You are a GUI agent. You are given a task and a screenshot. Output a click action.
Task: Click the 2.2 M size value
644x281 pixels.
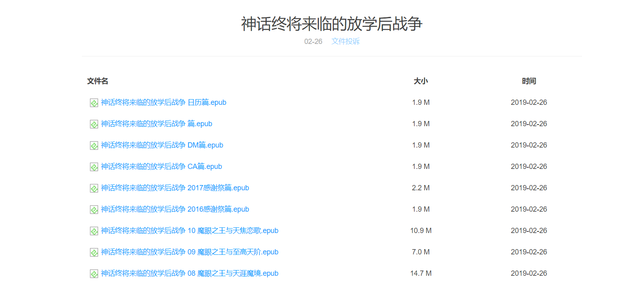tap(421, 188)
